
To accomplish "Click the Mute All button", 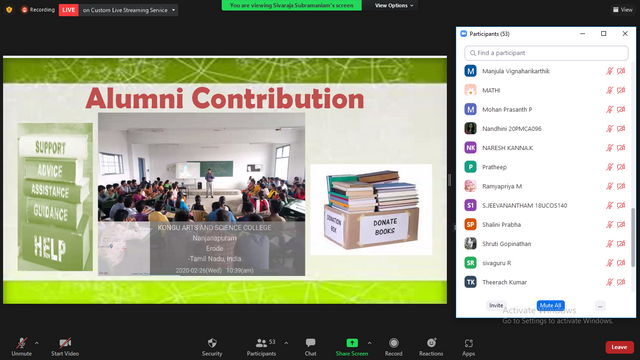I will [550, 305].
